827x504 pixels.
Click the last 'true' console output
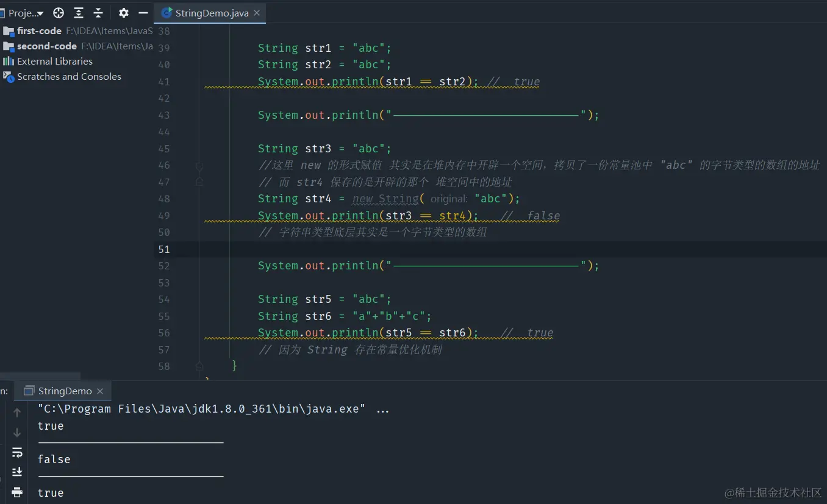pos(51,493)
